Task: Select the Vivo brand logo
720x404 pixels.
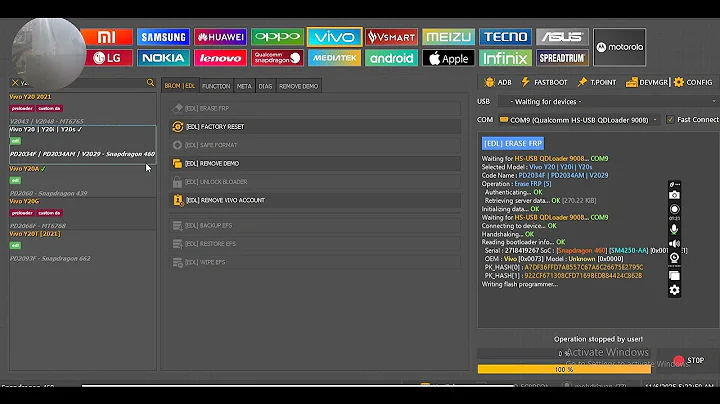Action: (334, 37)
